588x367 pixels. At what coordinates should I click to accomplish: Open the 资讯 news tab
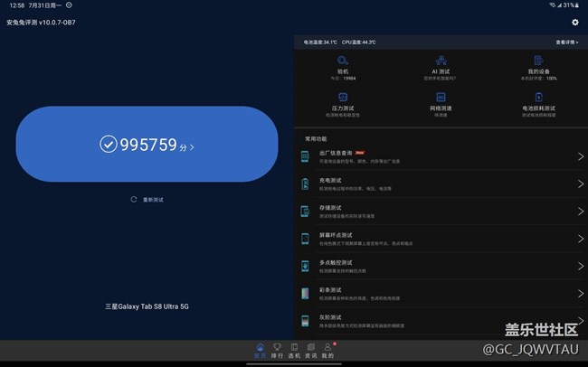(311, 351)
